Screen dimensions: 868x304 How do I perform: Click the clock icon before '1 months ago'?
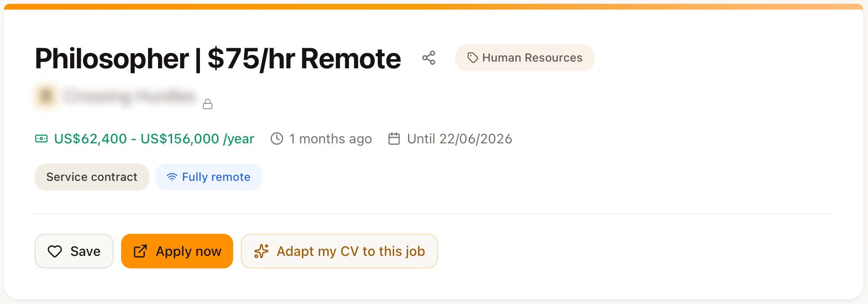[x=277, y=139]
